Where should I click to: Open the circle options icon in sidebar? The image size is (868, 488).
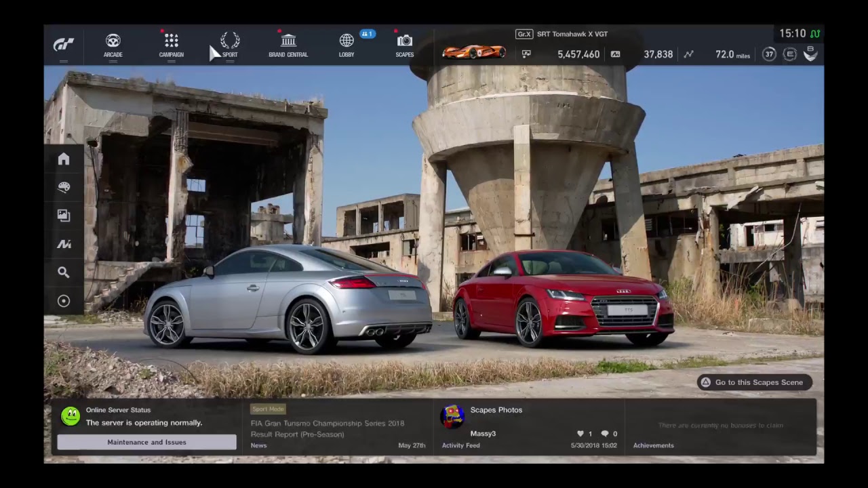point(64,301)
